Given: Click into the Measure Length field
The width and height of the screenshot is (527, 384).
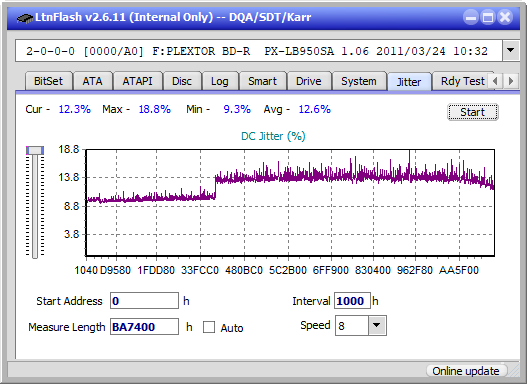Looking at the screenshot, I should (145, 327).
